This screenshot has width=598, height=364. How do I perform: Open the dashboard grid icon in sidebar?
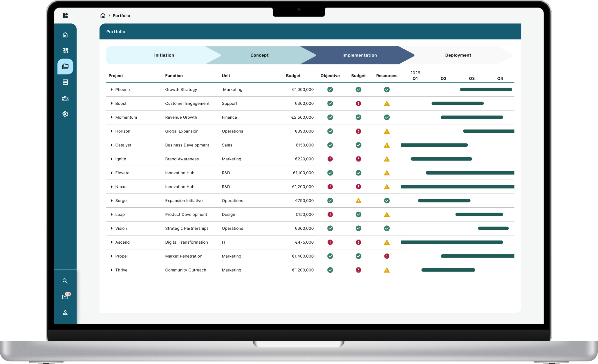tap(65, 51)
